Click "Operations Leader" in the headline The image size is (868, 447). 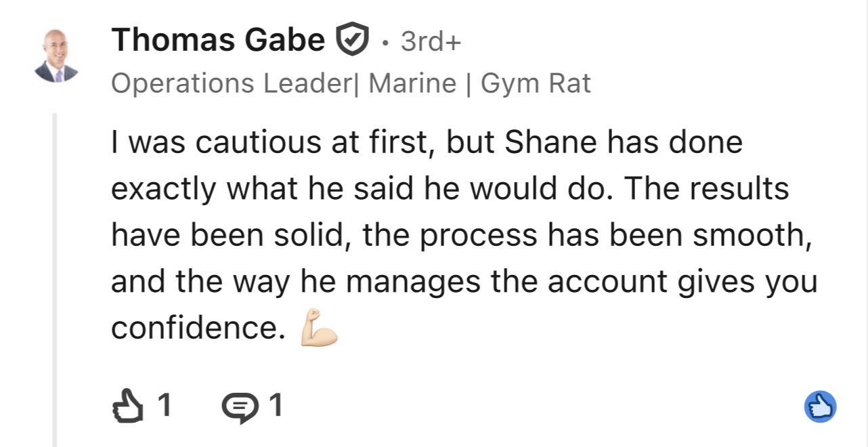pyautogui.click(x=228, y=84)
